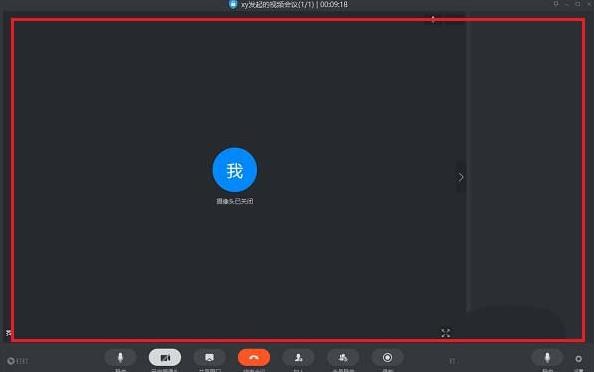Mute all participants via the group icon
The image size is (594, 372).
tap(343, 357)
